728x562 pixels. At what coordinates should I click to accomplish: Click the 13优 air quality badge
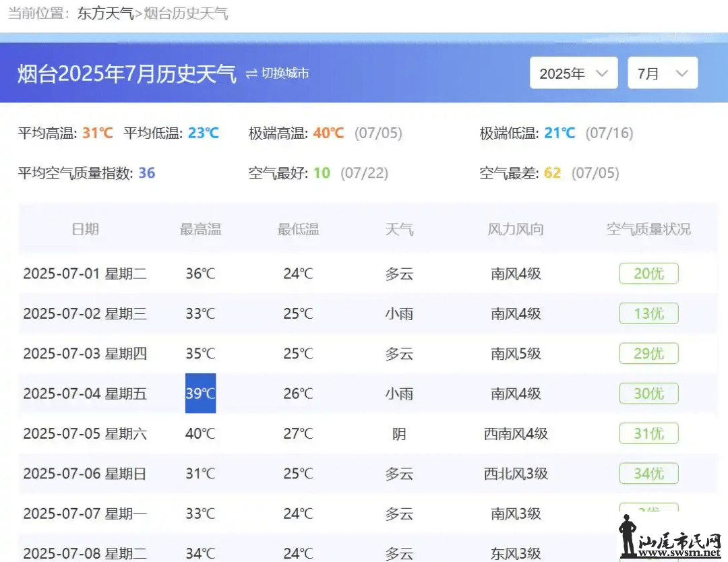coord(648,313)
